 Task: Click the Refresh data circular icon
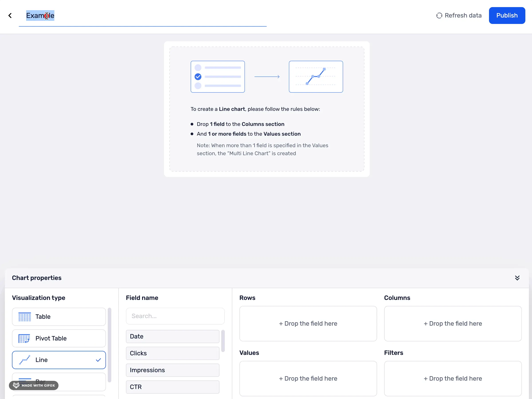tap(439, 16)
